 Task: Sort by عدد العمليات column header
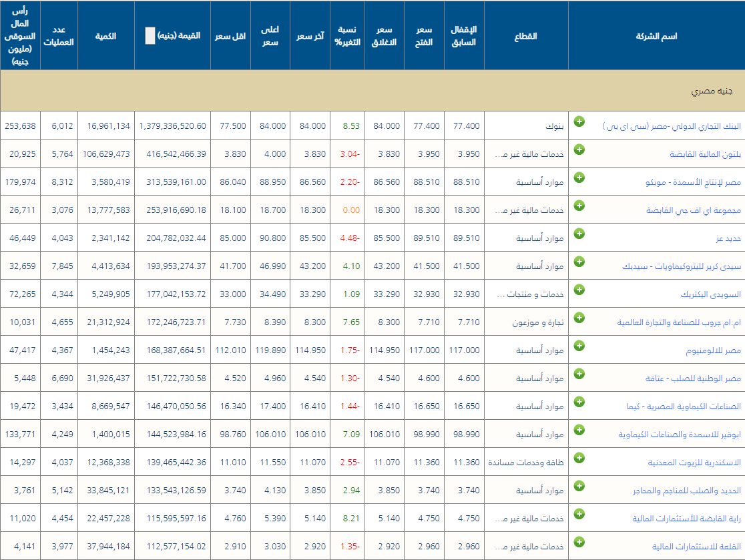[59, 36]
